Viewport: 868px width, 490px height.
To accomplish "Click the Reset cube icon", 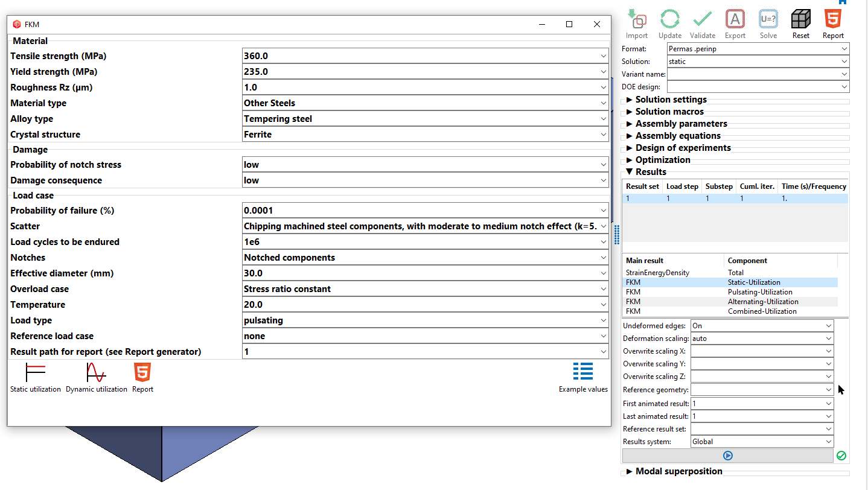I will [x=801, y=19].
